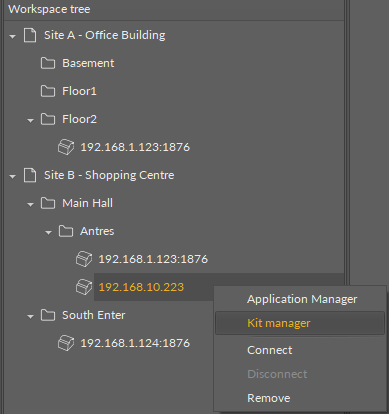Click the Antres folder icon
The image size is (389, 414).
(x=66, y=231)
